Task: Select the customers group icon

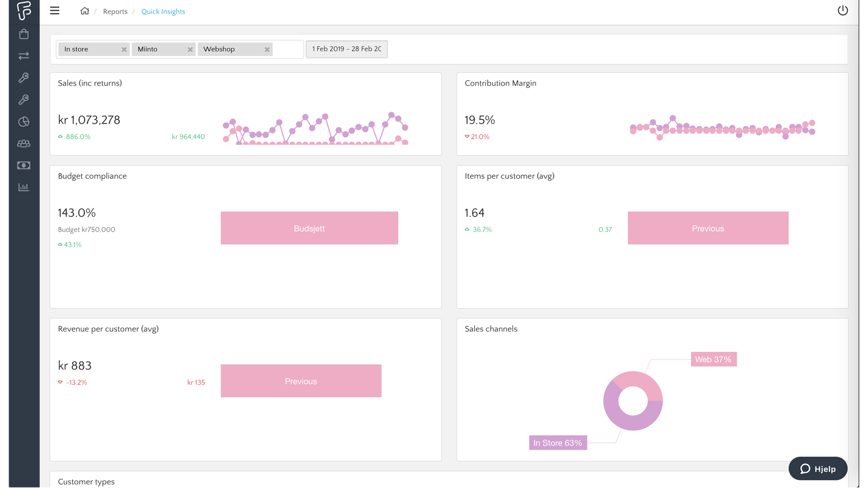Action: pyautogui.click(x=23, y=143)
